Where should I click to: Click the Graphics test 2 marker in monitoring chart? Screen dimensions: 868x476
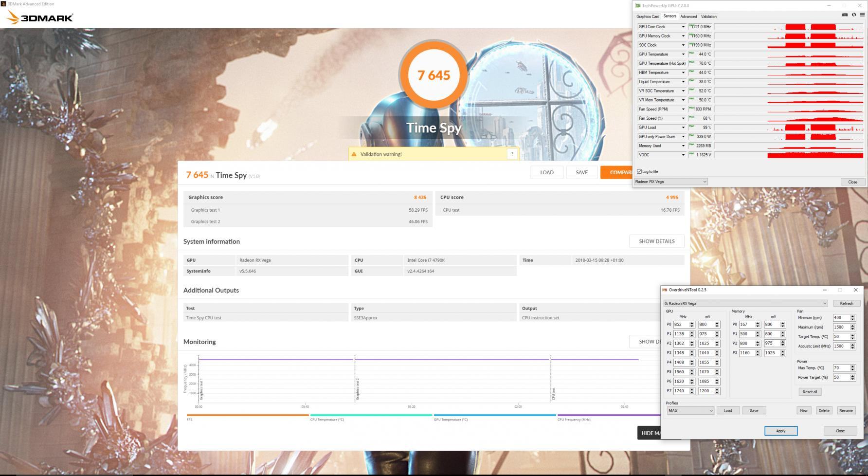tap(357, 389)
